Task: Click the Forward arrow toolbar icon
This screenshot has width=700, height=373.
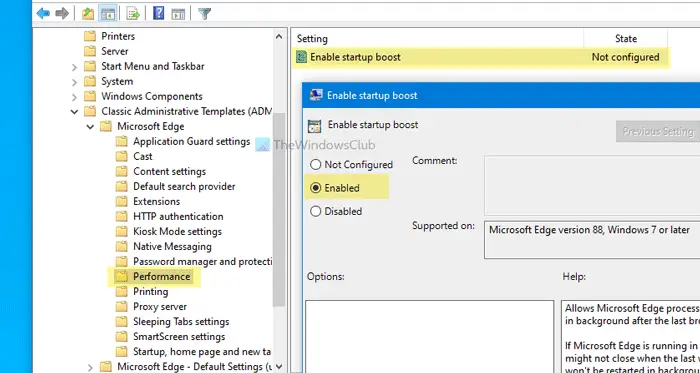Action: (x=62, y=14)
